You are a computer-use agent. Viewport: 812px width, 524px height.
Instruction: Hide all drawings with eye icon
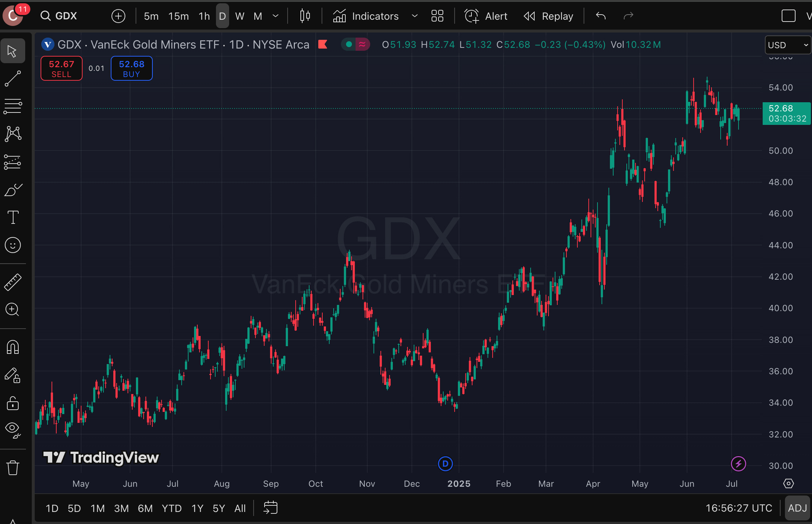click(13, 429)
